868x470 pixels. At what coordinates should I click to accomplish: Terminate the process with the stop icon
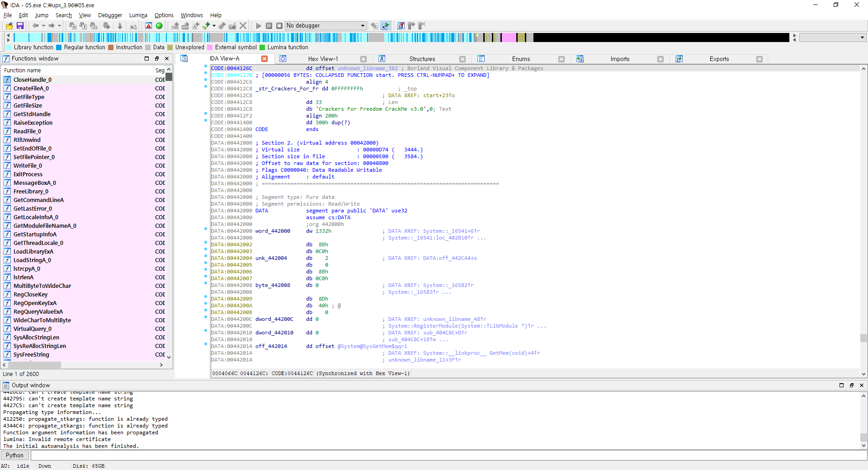point(279,26)
